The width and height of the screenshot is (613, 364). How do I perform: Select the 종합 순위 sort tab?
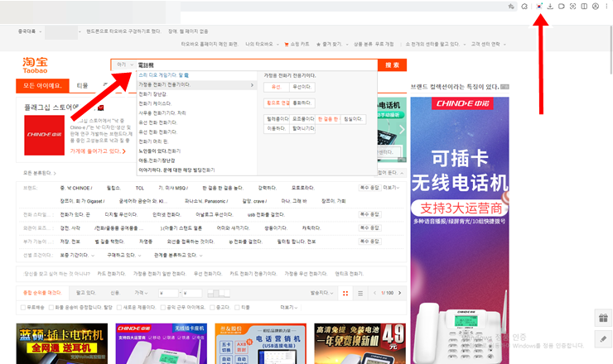[42, 293]
